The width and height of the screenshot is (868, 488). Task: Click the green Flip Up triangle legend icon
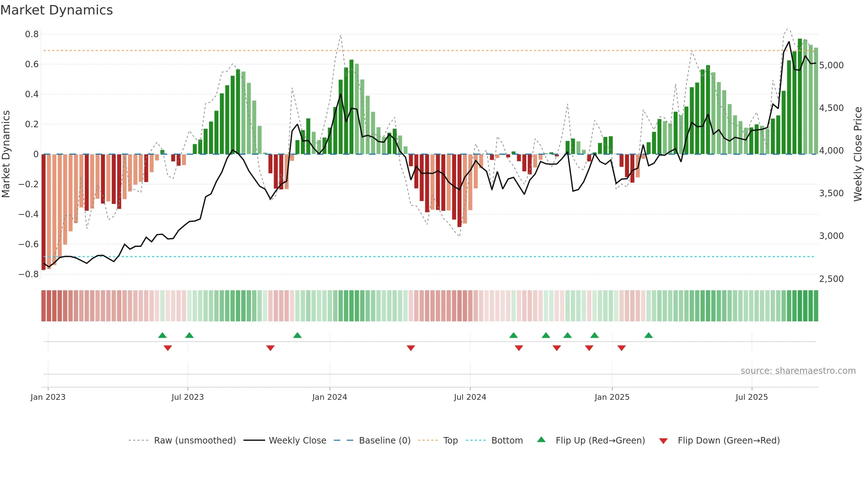point(541,440)
